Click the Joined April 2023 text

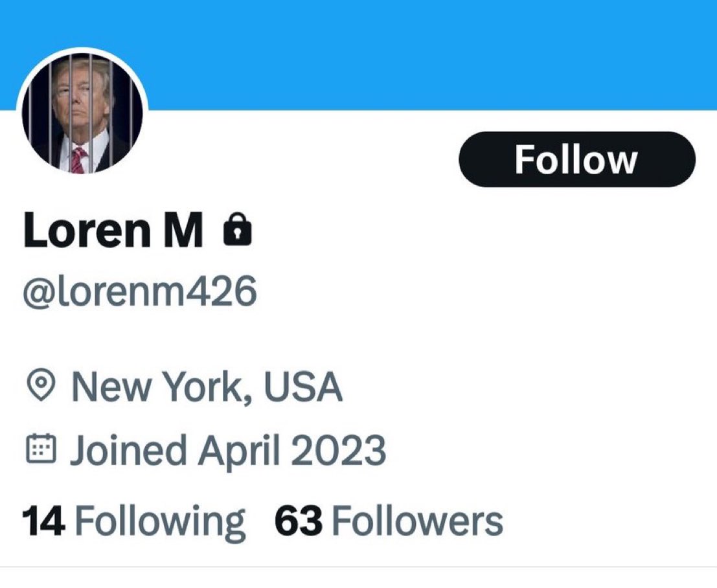(227, 451)
